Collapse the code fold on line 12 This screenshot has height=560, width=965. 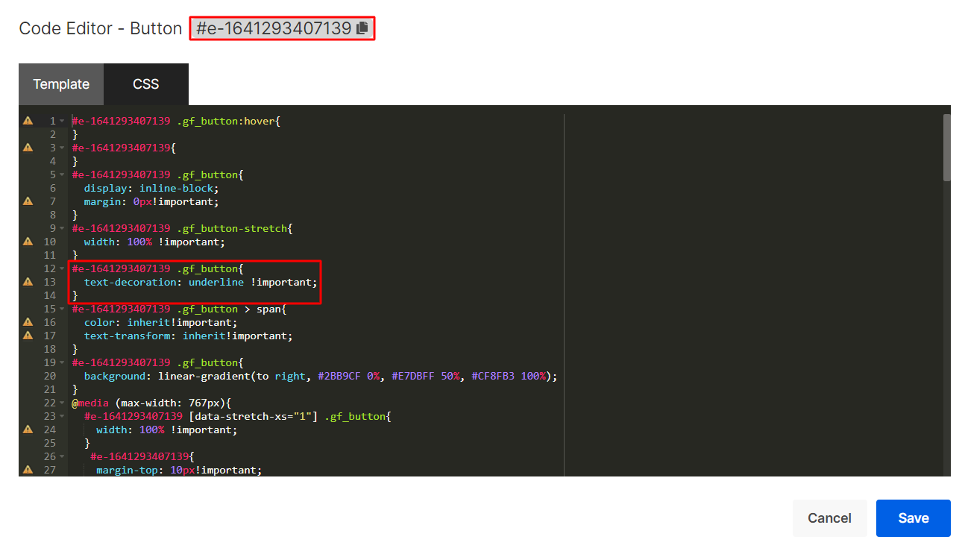pos(61,268)
